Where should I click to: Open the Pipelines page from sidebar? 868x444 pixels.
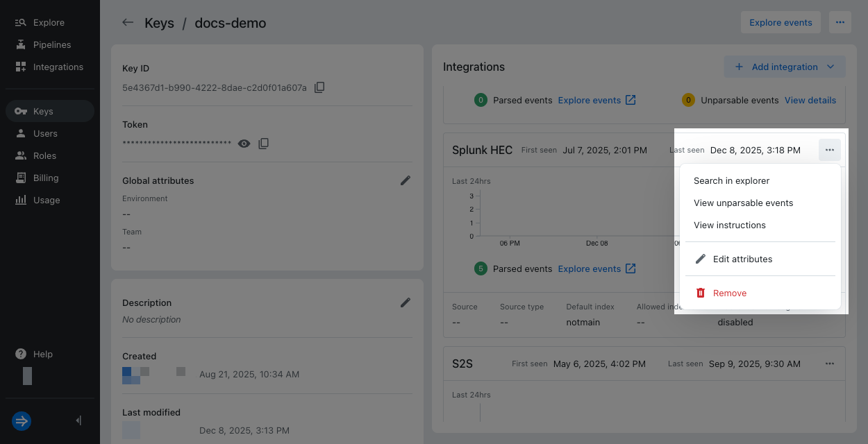click(x=52, y=45)
